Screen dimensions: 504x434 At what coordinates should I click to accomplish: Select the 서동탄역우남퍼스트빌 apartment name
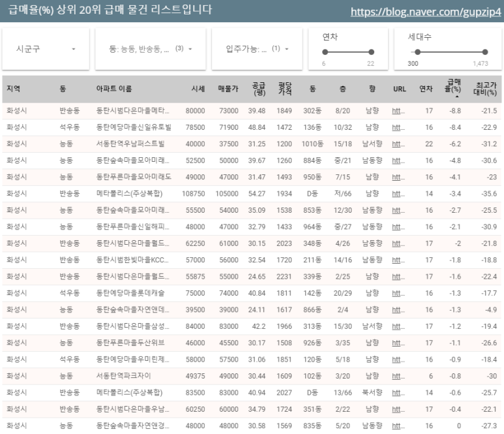[130, 144]
